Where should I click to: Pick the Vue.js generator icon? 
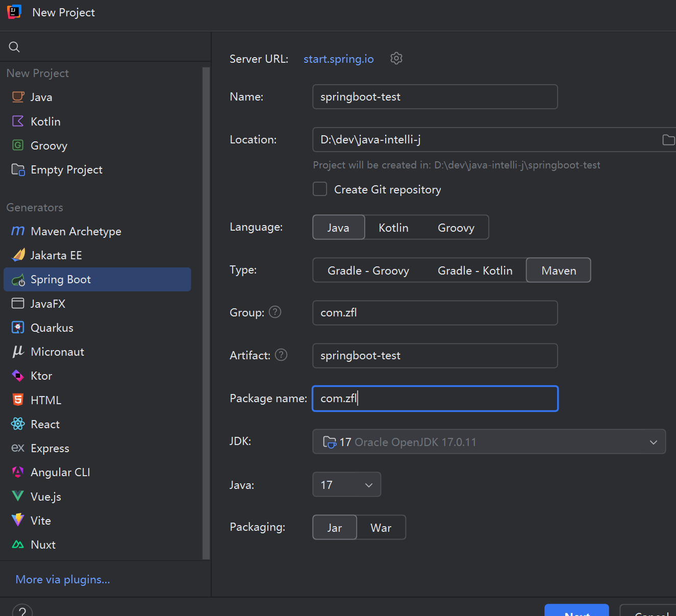pos(18,496)
